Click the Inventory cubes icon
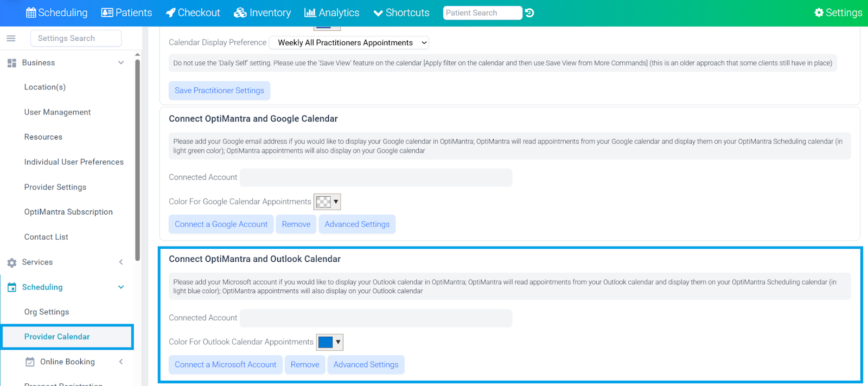Image resolution: width=868 pixels, height=386 pixels. [x=240, y=12]
